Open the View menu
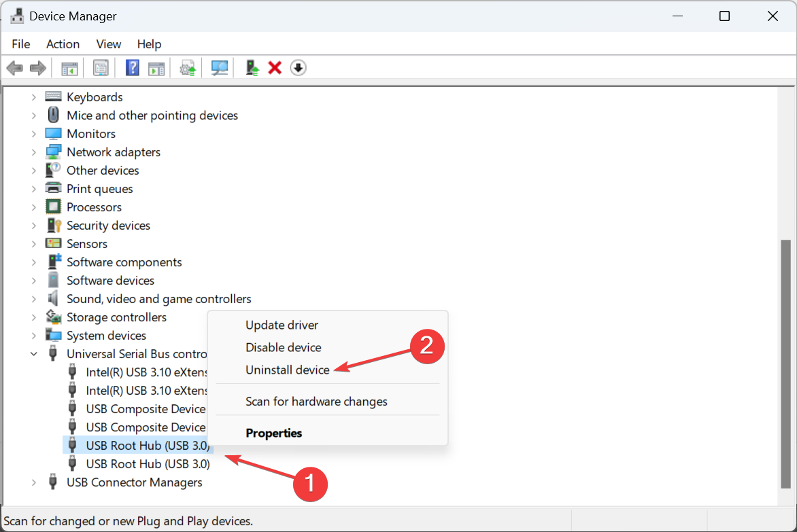Viewport: 797px width, 532px height. click(x=108, y=44)
